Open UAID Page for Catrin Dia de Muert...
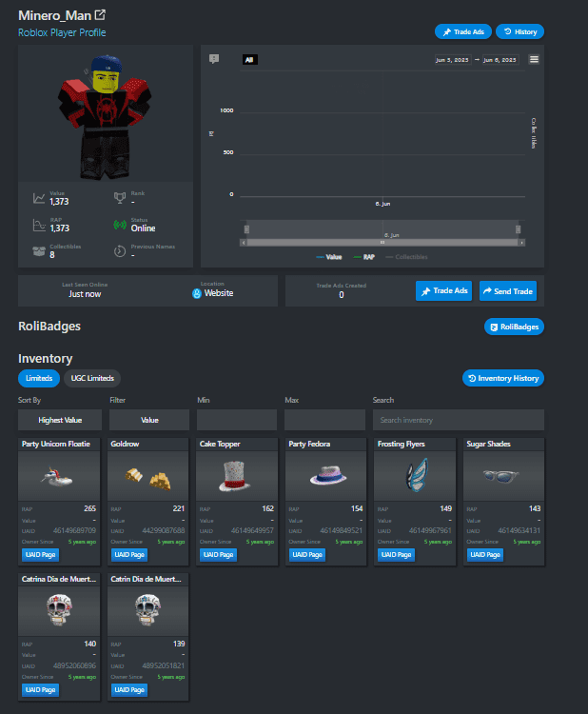The image size is (588, 714). [129, 690]
